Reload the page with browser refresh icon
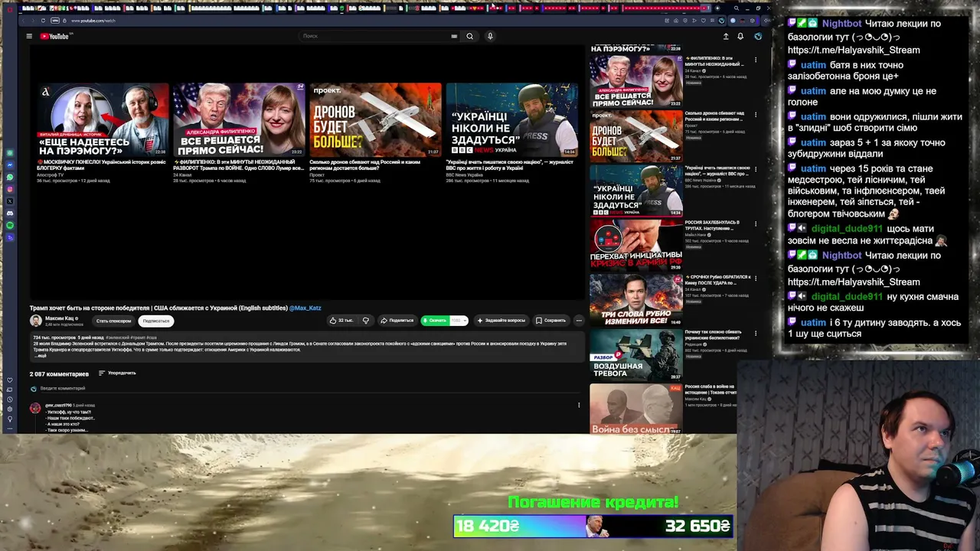The height and width of the screenshot is (551, 980). pyautogui.click(x=43, y=21)
